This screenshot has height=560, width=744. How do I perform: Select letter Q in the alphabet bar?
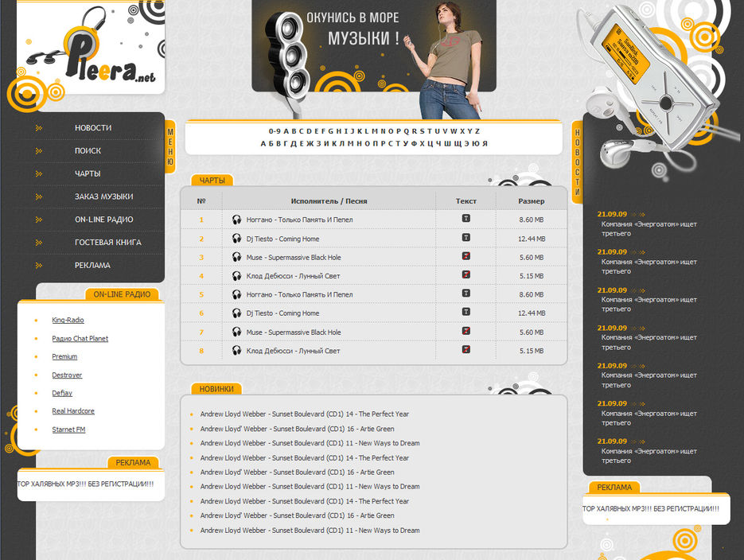click(406, 131)
